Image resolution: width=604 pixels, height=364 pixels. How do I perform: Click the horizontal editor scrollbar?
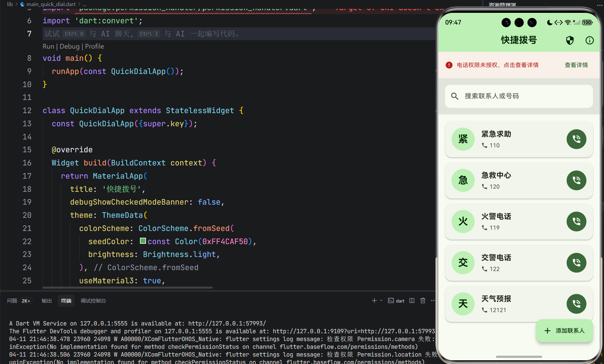[x=127, y=288]
